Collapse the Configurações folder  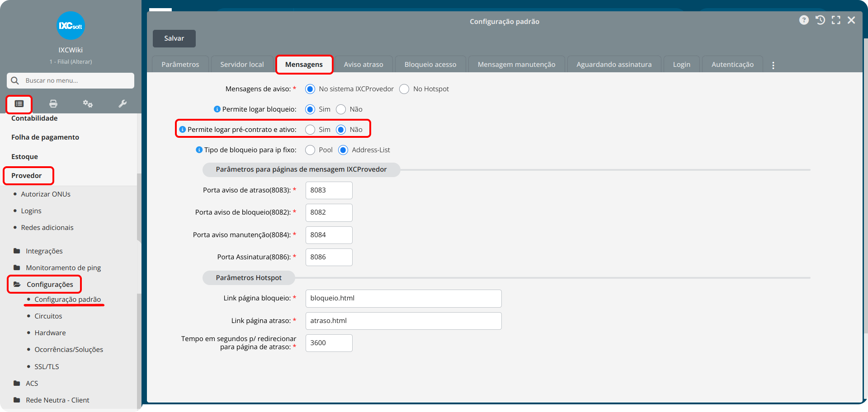(50, 285)
